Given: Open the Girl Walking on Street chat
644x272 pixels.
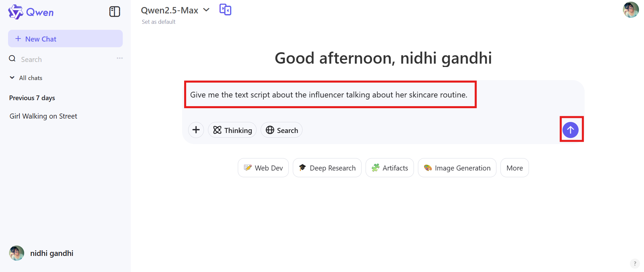Looking at the screenshot, I should click(43, 116).
